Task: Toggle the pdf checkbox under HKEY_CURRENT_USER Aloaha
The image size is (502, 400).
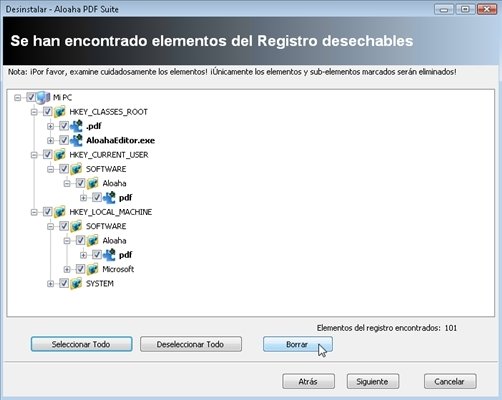Action: [x=97, y=198]
